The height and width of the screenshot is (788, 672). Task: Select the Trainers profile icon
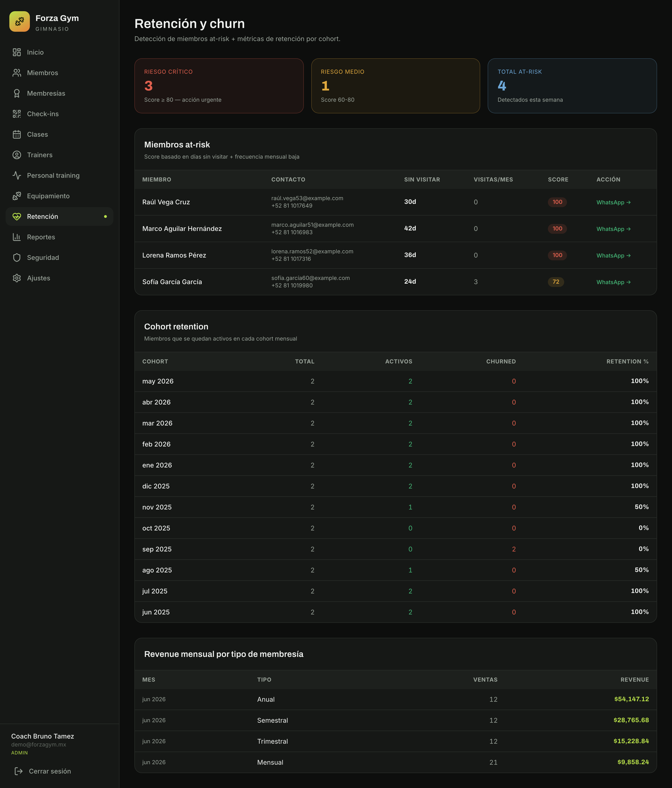pyautogui.click(x=17, y=155)
